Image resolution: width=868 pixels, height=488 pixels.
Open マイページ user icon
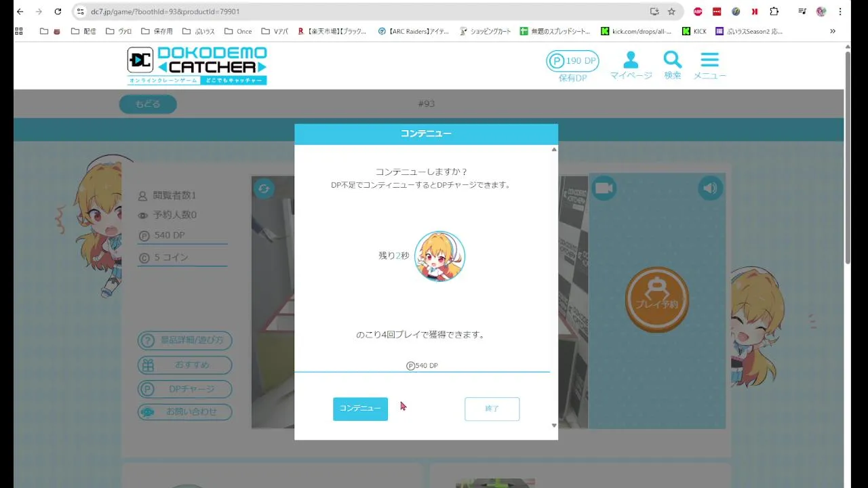point(631,66)
